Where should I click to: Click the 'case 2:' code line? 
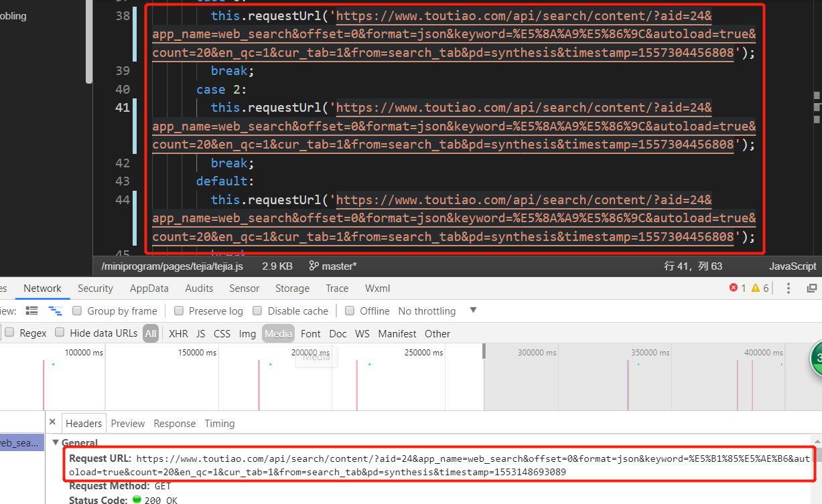tap(222, 89)
